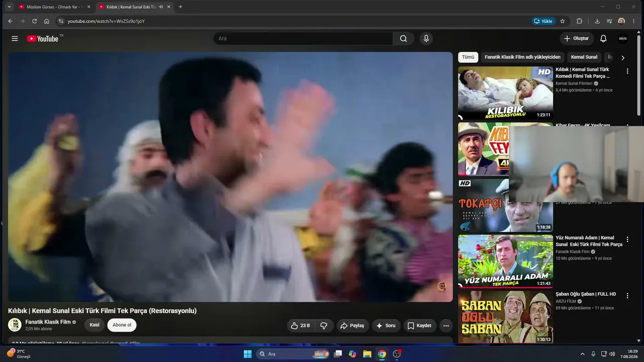
Task: Open Şaban Oğlu Şaban FULL HD title
Action: (586, 294)
